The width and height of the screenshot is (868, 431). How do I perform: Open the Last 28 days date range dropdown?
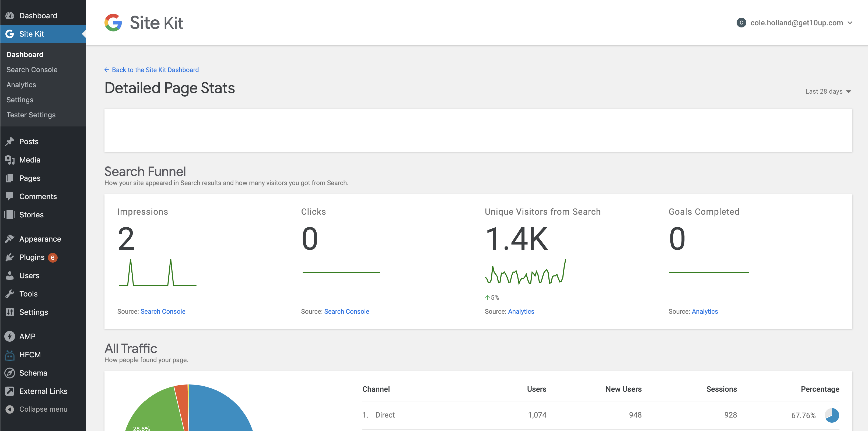tap(828, 91)
